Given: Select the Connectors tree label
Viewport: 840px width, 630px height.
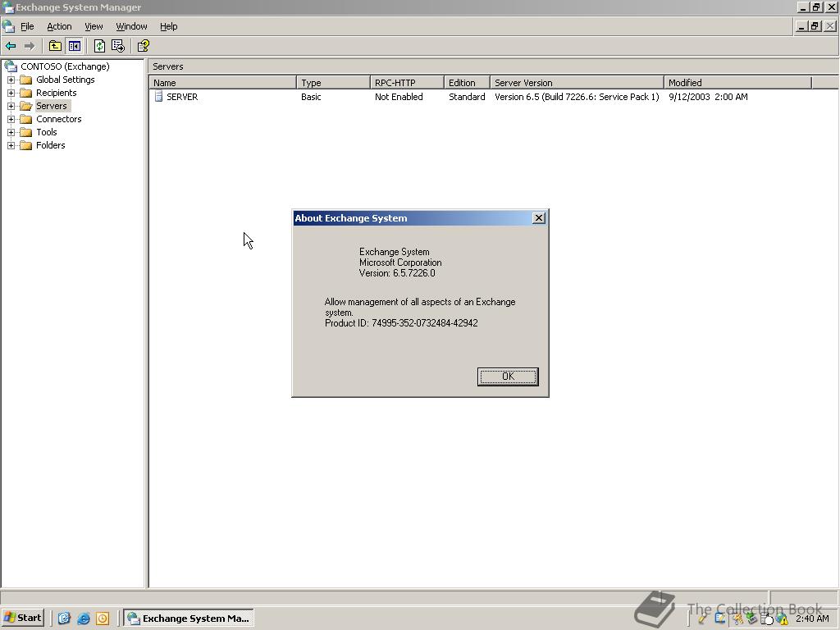Looking at the screenshot, I should coord(59,119).
